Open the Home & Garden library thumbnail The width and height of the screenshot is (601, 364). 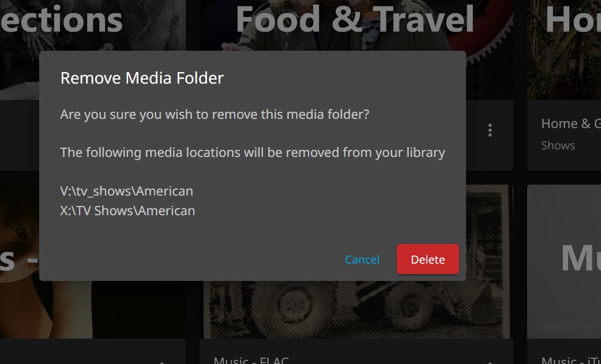(x=564, y=50)
